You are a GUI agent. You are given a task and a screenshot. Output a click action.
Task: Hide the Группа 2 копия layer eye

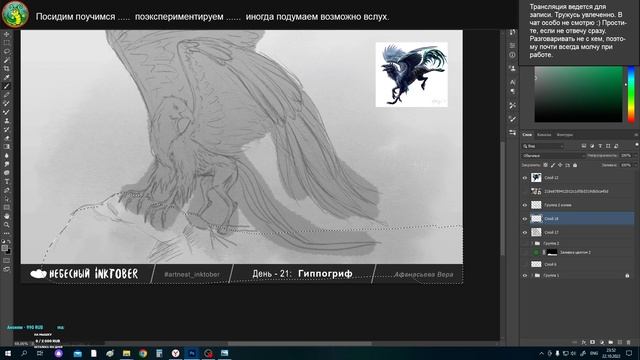pos(525,205)
